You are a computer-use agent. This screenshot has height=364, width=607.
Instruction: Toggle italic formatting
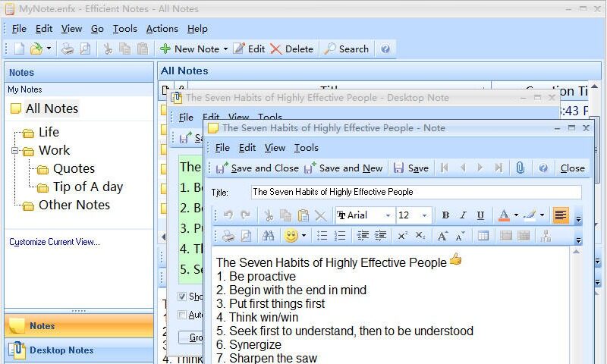(463, 215)
